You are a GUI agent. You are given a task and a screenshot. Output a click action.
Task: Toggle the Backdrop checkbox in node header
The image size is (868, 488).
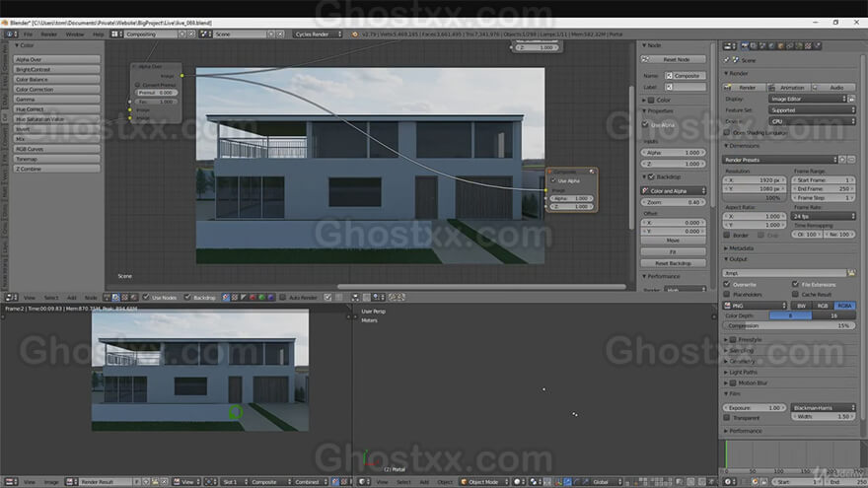click(x=187, y=298)
